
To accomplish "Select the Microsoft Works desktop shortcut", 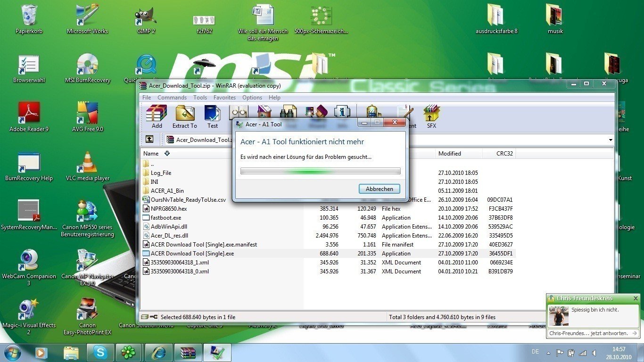I will click(x=87, y=19).
